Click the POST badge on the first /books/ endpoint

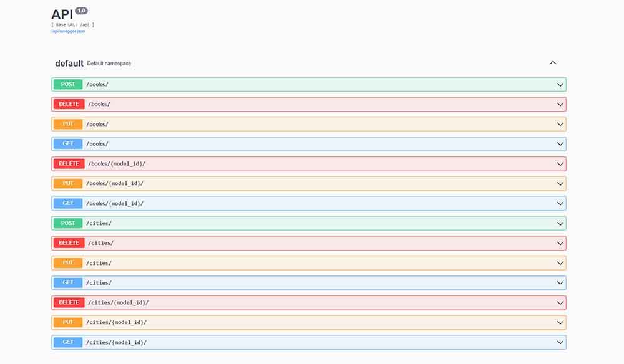point(67,84)
